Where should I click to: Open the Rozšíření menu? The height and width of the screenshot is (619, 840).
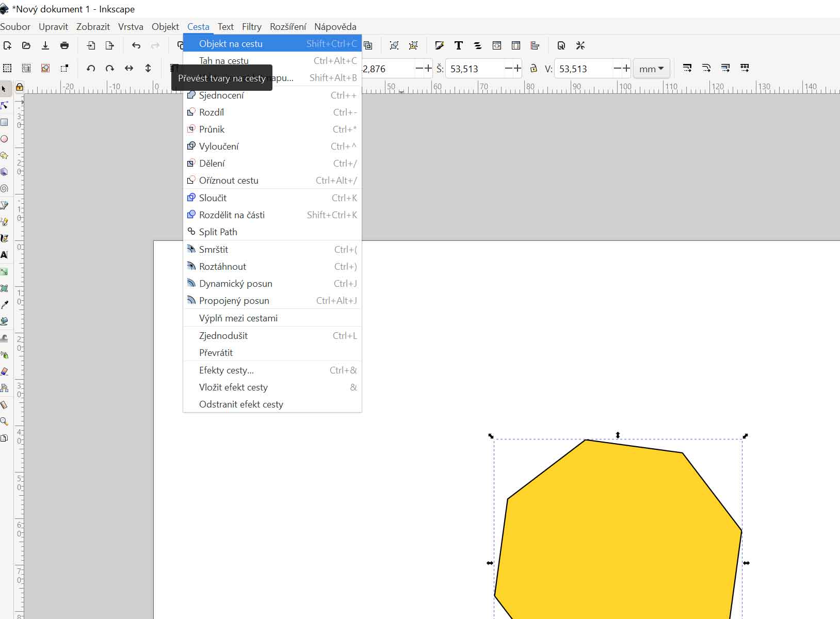[x=287, y=27]
